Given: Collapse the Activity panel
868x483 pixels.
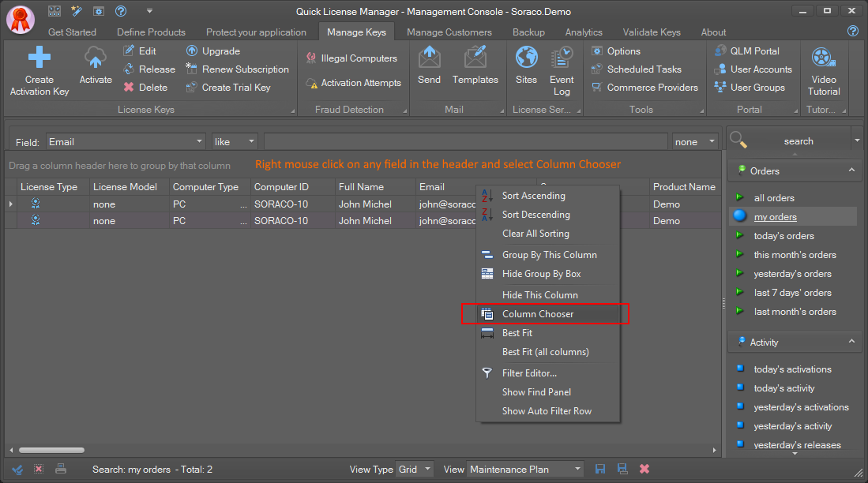Looking at the screenshot, I should (x=851, y=342).
